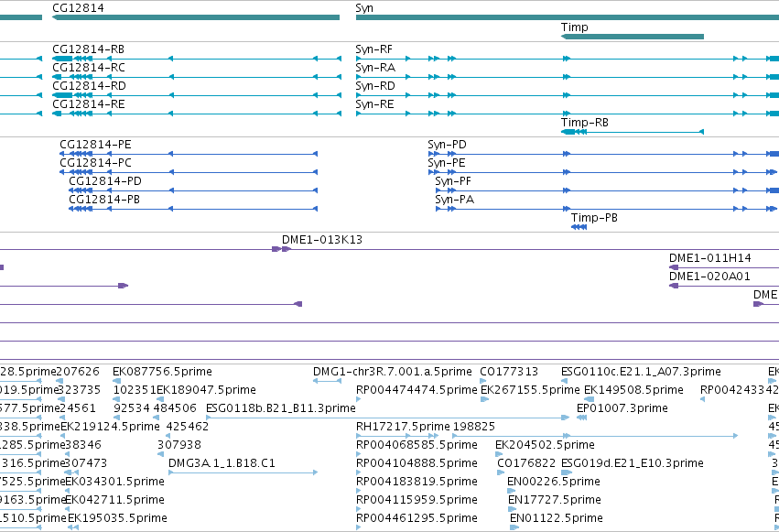Screen dimensions: 779x532
Task: Select the Timp gene arrow bar
Action: click(632, 37)
